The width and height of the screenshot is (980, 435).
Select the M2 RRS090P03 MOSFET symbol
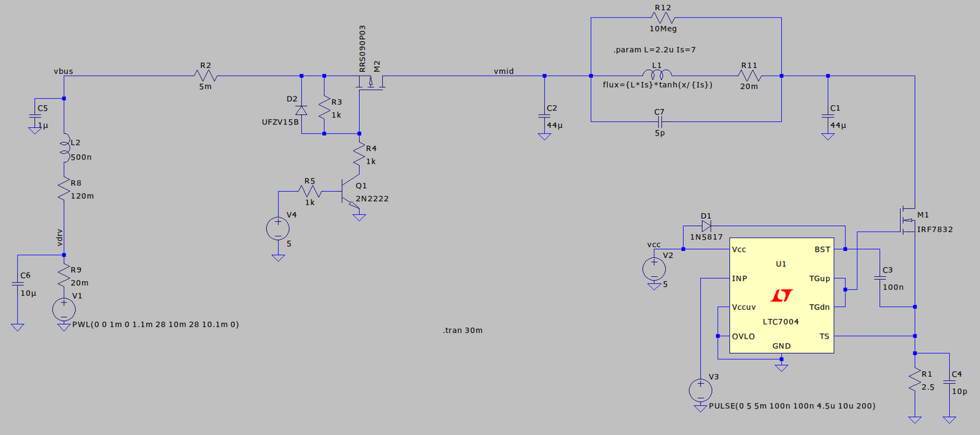coord(370,83)
